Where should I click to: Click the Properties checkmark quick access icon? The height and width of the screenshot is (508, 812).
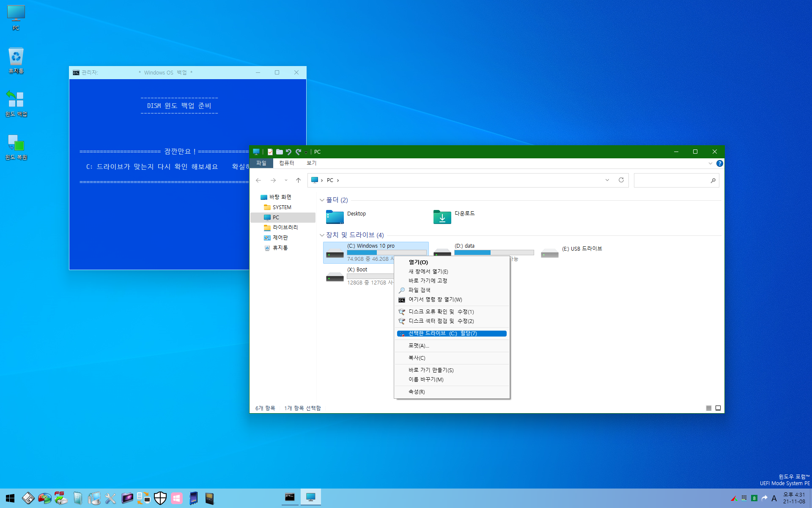coord(270,152)
